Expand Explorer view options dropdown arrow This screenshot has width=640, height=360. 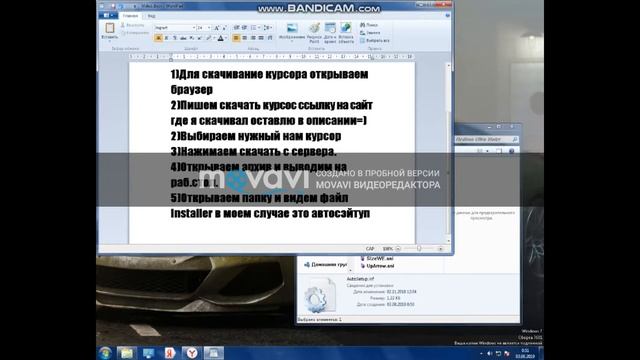(x=487, y=151)
